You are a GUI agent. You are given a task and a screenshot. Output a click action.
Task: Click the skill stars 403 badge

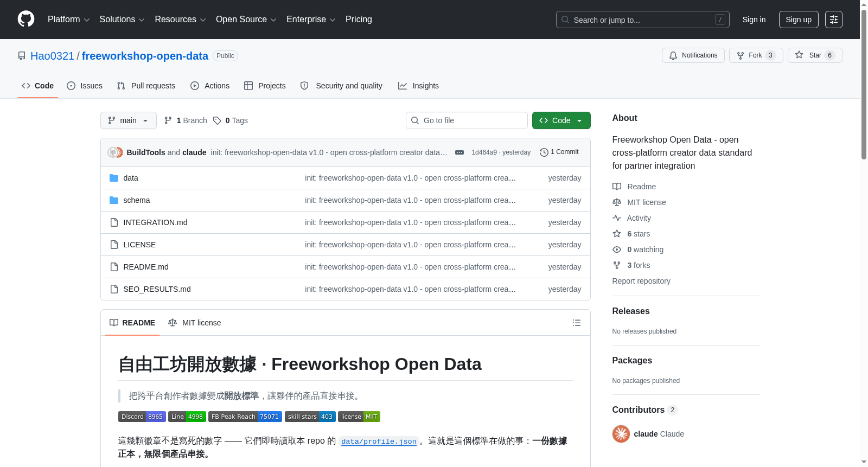[310, 417]
